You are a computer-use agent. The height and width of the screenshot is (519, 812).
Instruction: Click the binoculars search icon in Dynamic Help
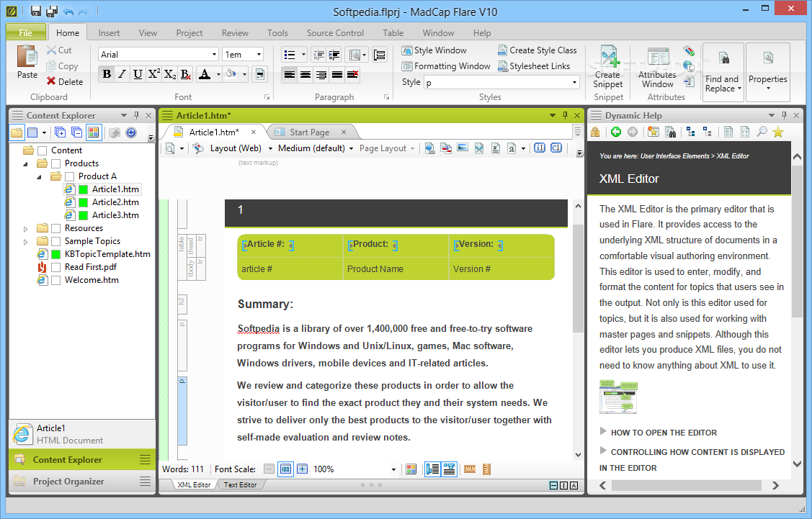click(670, 132)
